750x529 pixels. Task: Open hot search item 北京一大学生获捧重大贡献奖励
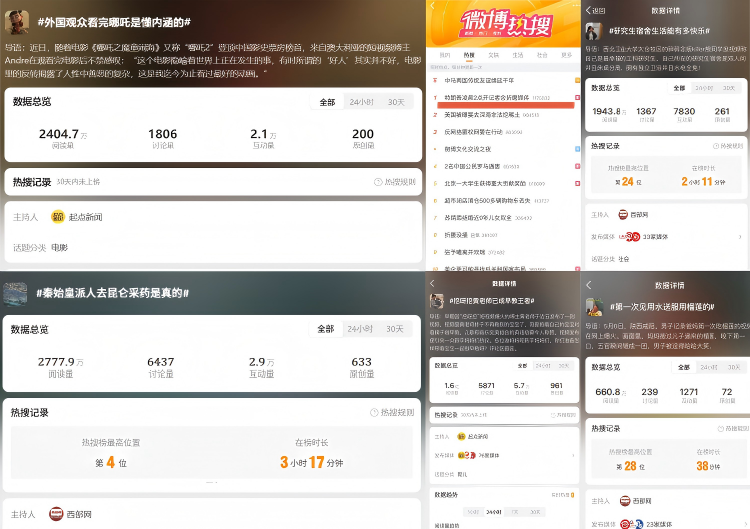coord(494,183)
